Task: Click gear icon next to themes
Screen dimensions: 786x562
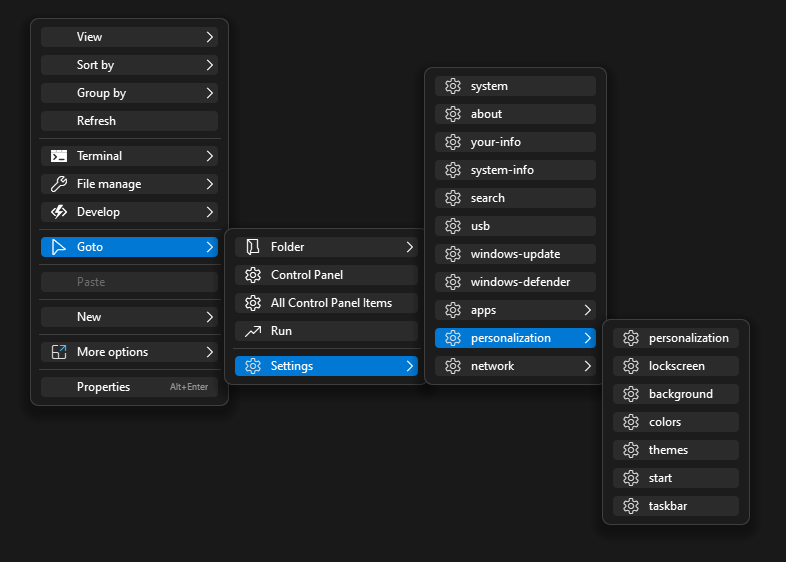Action: (631, 450)
